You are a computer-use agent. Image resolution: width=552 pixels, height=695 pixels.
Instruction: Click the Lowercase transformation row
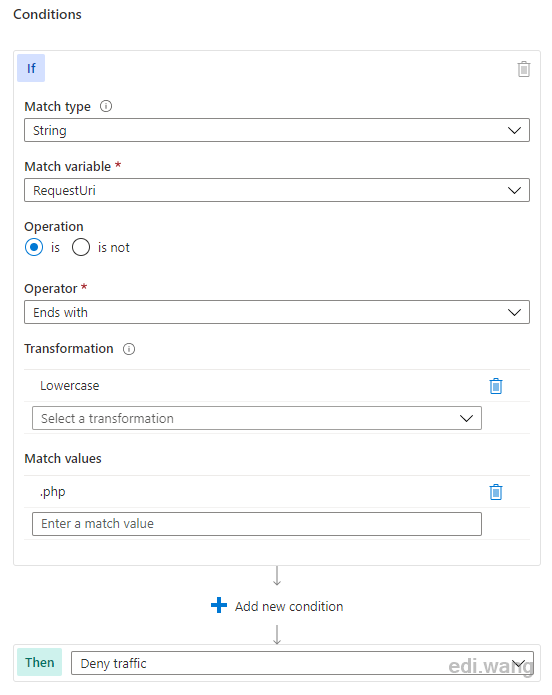tap(277, 386)
